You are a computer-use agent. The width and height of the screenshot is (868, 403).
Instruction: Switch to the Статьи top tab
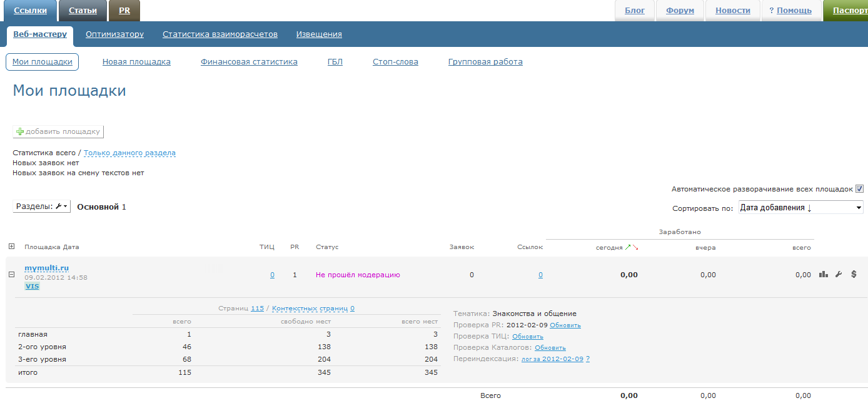click(x=83, y=11)
